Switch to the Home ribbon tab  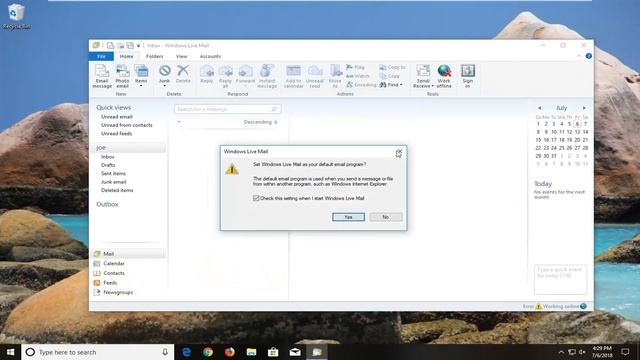pos(127,56)
